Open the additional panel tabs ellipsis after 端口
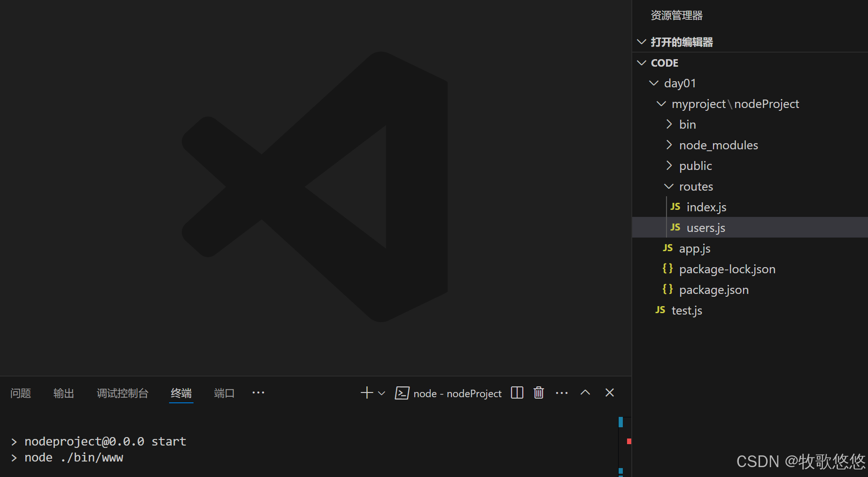Image resolution: width=868 pixels, height=477 pixels. [x=258, y=392]
